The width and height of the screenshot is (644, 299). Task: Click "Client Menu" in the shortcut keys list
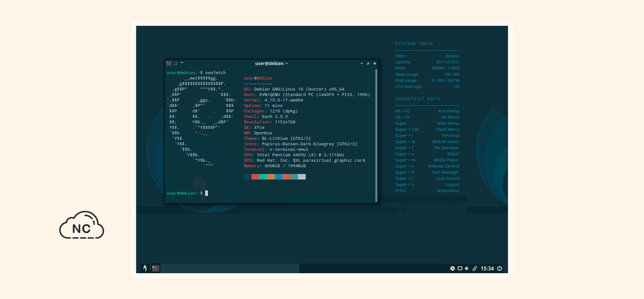[447, 129]
